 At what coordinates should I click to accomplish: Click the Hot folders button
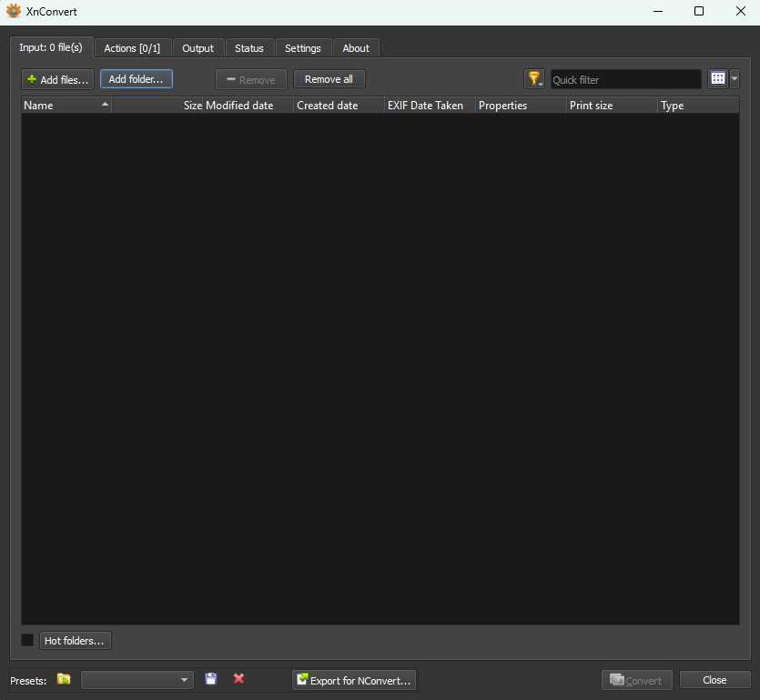click(x=75, y=640)
